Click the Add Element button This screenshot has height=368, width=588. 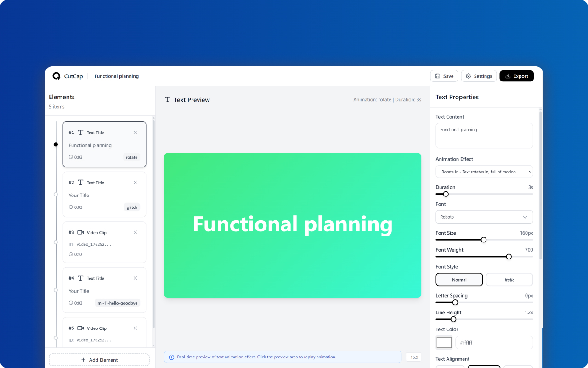pyautogui.click(x=99, y=359)
